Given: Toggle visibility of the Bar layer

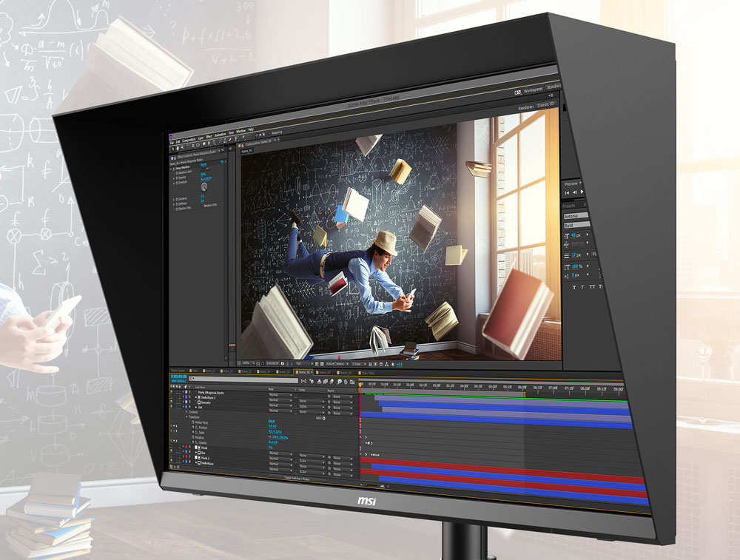Looking at the screenshot, I should (172, 453).
